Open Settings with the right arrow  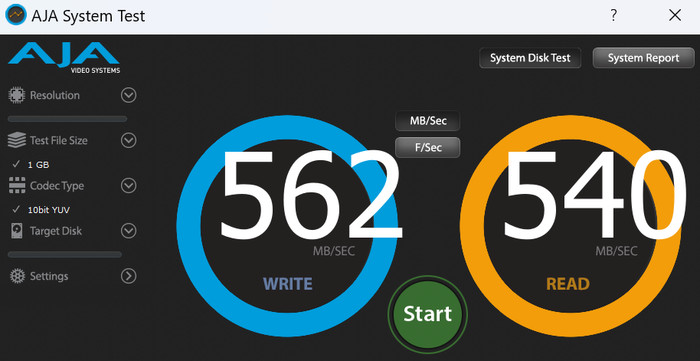tap(129, 276)
